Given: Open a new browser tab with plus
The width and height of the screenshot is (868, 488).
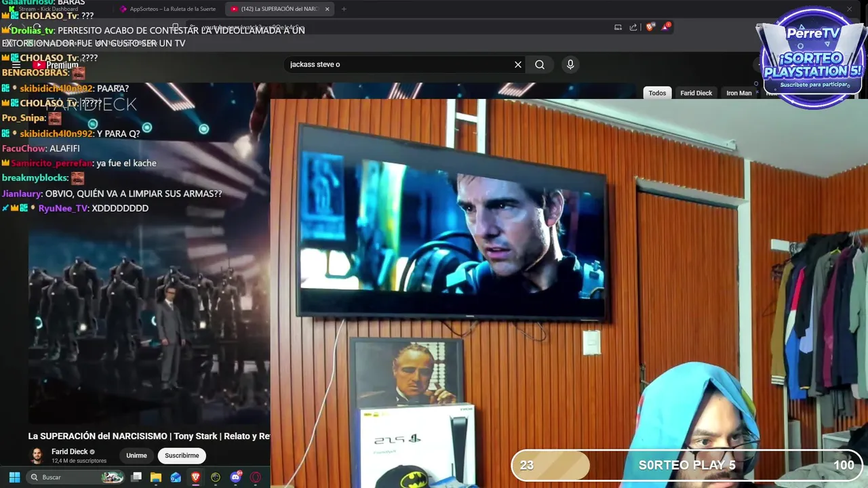Looking at the screenshot, I should tap(344, 9).
